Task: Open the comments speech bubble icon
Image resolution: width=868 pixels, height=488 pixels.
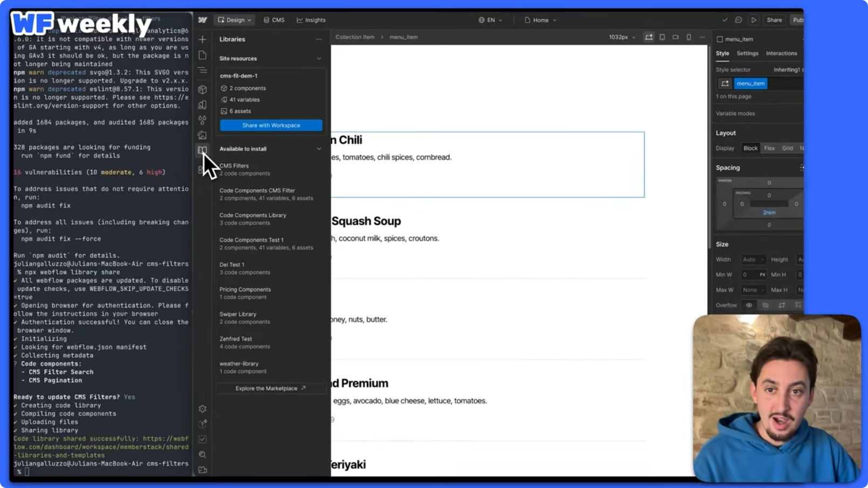Action: (739, 20)
